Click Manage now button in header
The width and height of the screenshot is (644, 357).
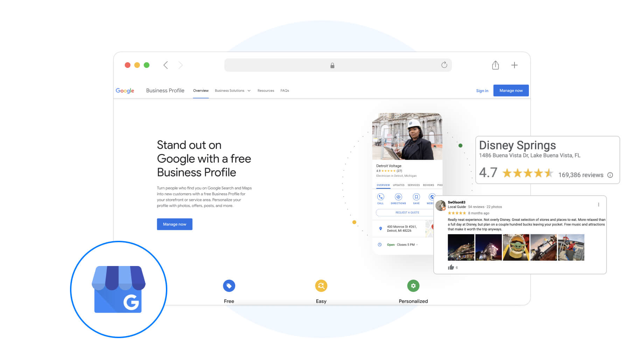pos(511,90)
